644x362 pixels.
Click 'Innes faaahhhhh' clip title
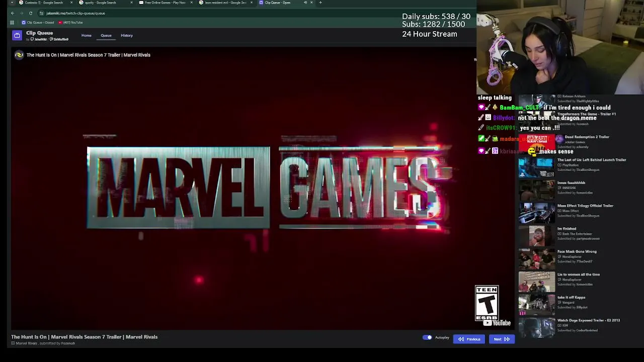click(x=571, y=183)
